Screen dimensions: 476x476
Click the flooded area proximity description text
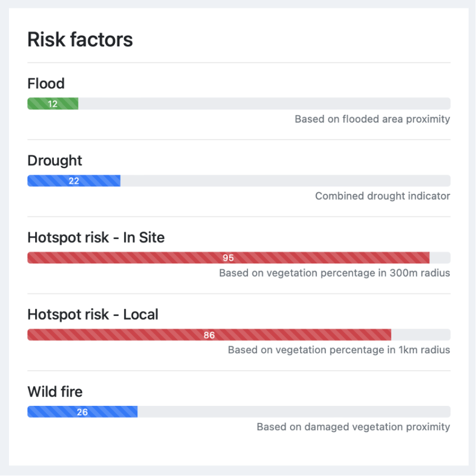click(x=372, y=119)
